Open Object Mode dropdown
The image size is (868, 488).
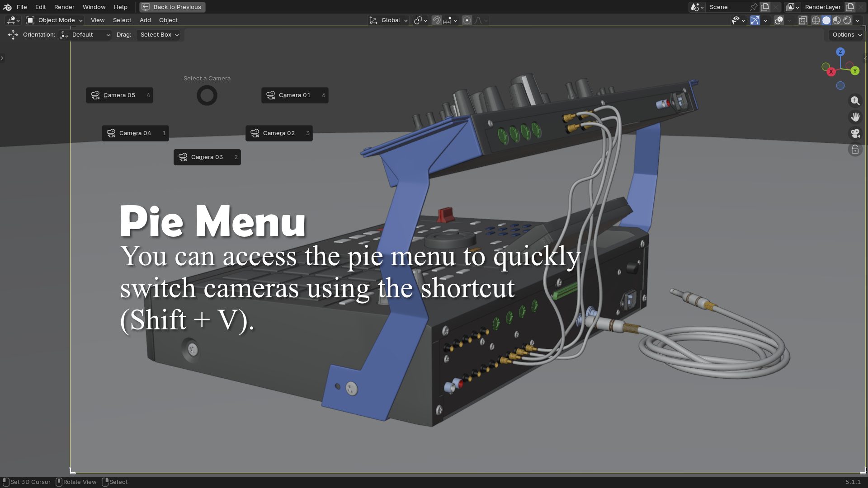(x=55, y=20)
